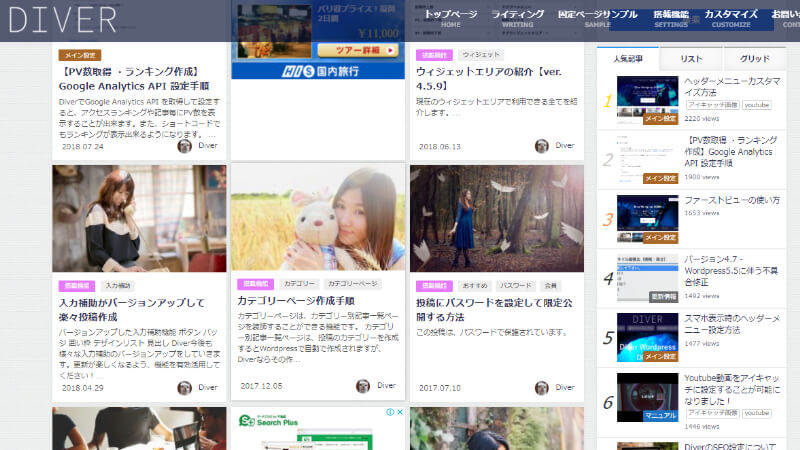
Task: Click the 搭載機能 label above widget area post
Action: pyautogui.click(x=434, y=55)
